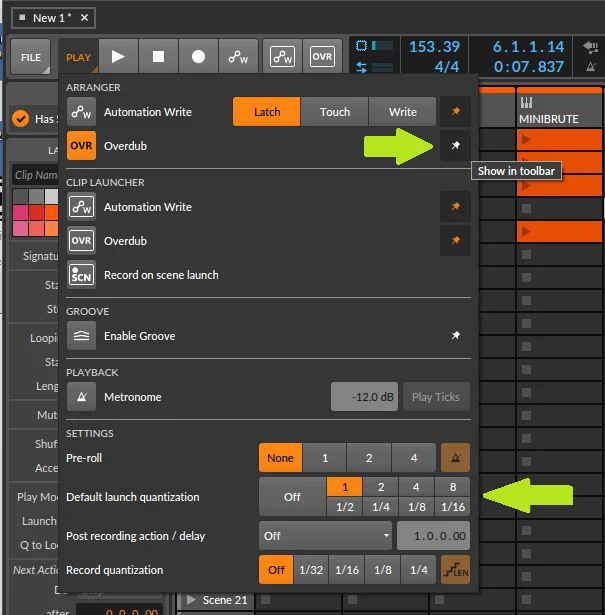Toggle the Enable Groove icon
The width and height of the screenshot is (605, 615).
point(81,335)
